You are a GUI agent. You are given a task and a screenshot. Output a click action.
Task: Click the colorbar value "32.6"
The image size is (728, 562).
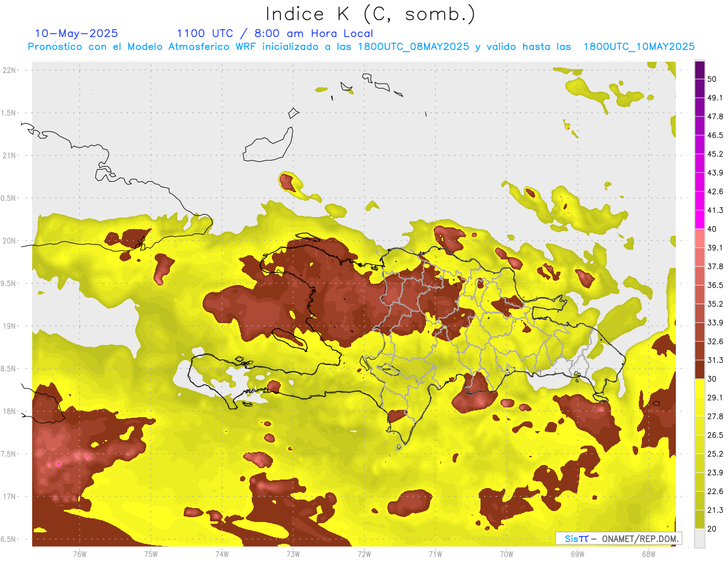pyautogui.click(x=715, y=341)
